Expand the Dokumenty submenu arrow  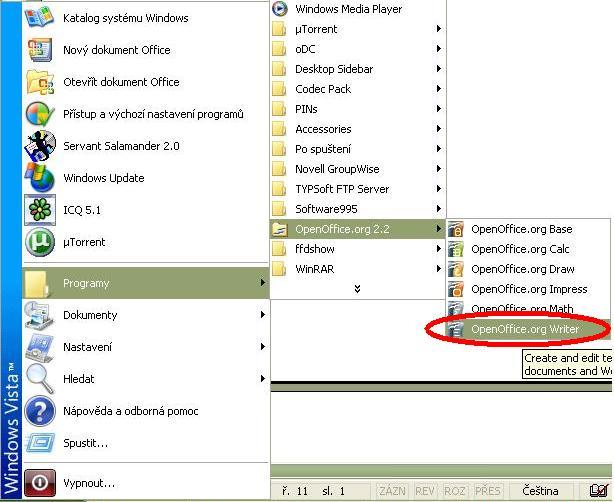[x=263, y=315]
